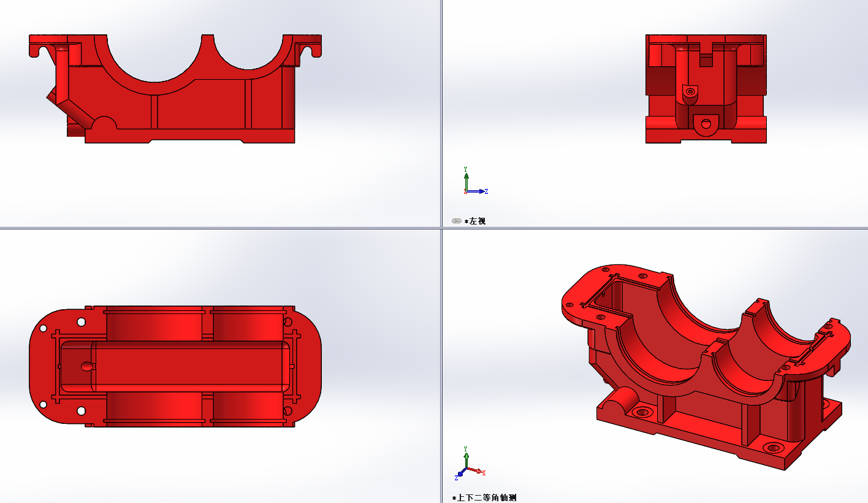Click the "*左视" view label
The image size is (868, 503).
pyautogui.click(x=475, y=221)
